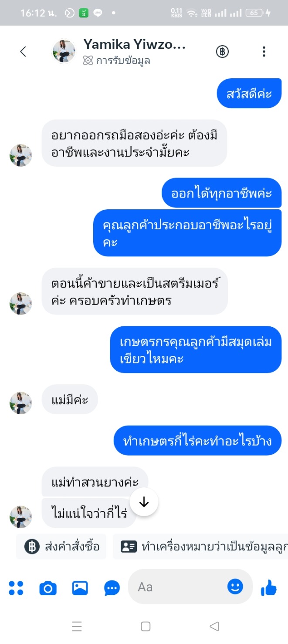The image size is (288, 644).
Task: Tap the ส่งคำสั่งซื้อ quick action button
Action: click(x=61, y=547)
